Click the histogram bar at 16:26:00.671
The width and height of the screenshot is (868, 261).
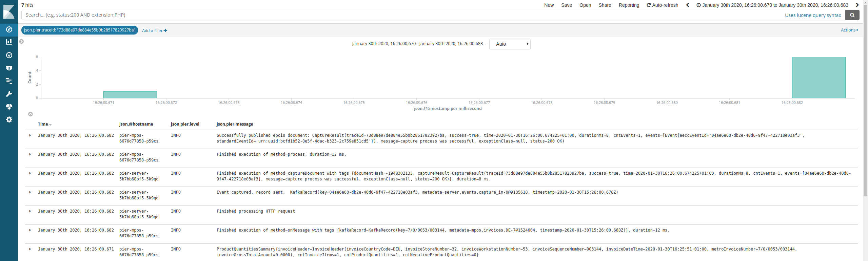pos(130,95)
